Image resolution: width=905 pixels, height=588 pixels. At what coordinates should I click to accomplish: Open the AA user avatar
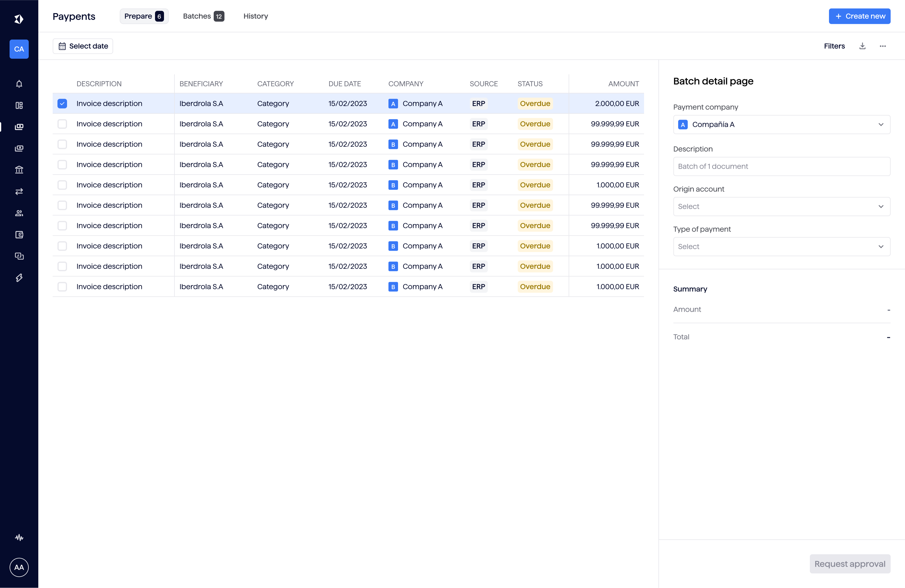pos(19,567)
